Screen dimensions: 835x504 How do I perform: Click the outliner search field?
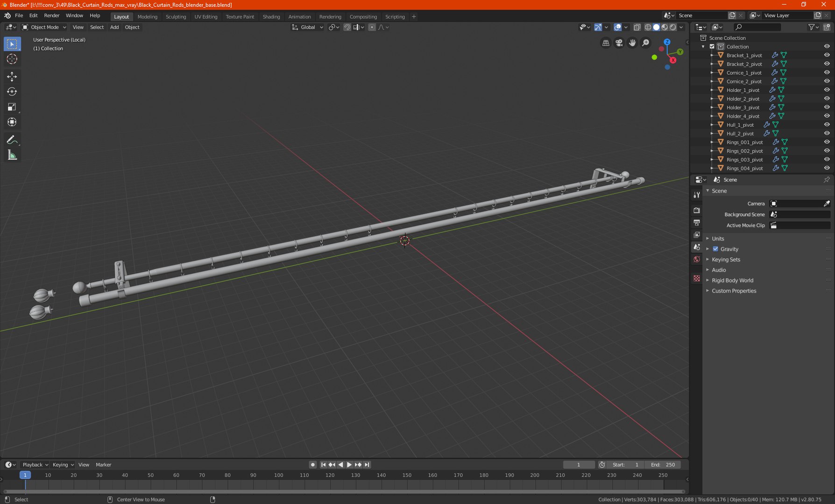pyautogui.click(x=757, y=27)
